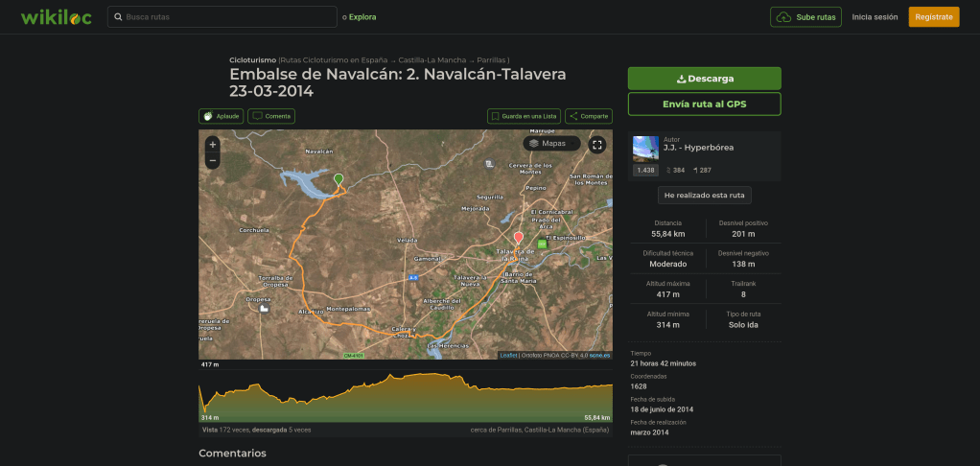Open the Mapas layer selector

[551, 144]
